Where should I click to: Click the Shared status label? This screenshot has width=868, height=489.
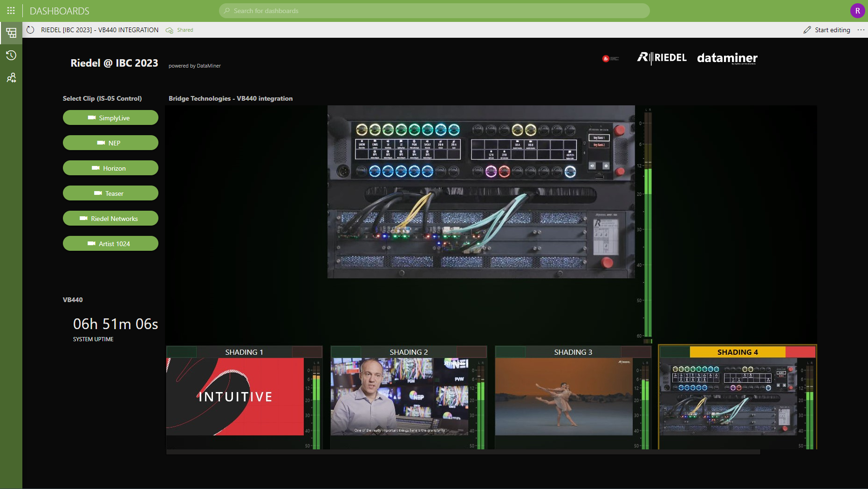[x=185, y=30]
